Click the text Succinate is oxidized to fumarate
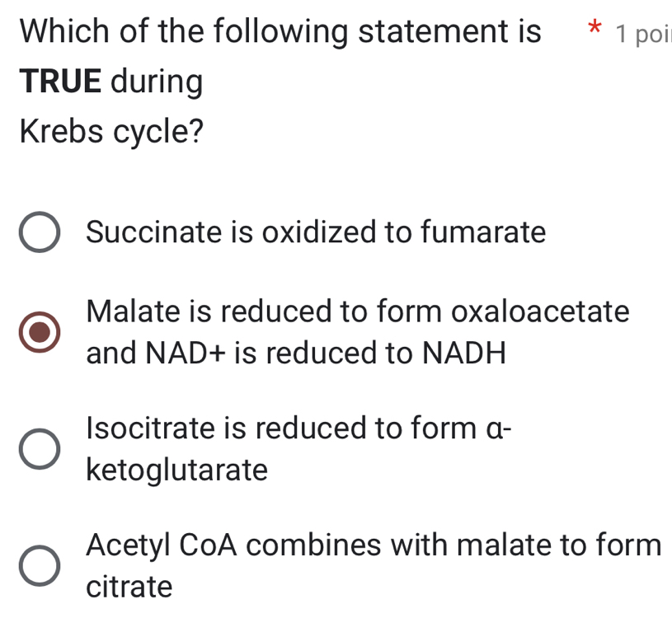 click(x=316, y=232)
